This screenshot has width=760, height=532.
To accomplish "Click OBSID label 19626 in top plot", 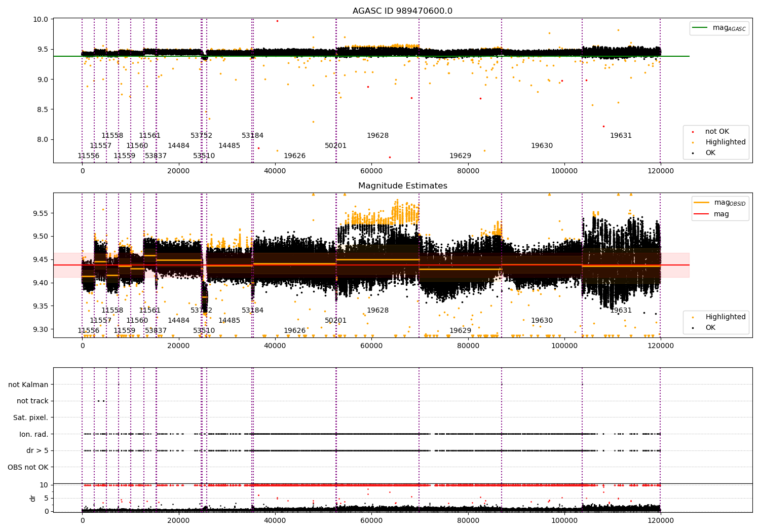I will [295, 156].
